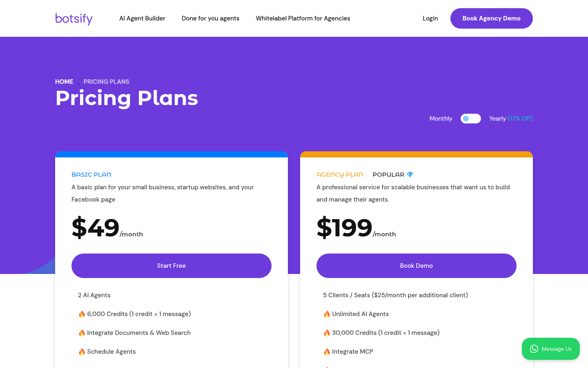Click the WhatsApp icon in Message Us
The image size is (588, 368).
[x=534, y=349]
